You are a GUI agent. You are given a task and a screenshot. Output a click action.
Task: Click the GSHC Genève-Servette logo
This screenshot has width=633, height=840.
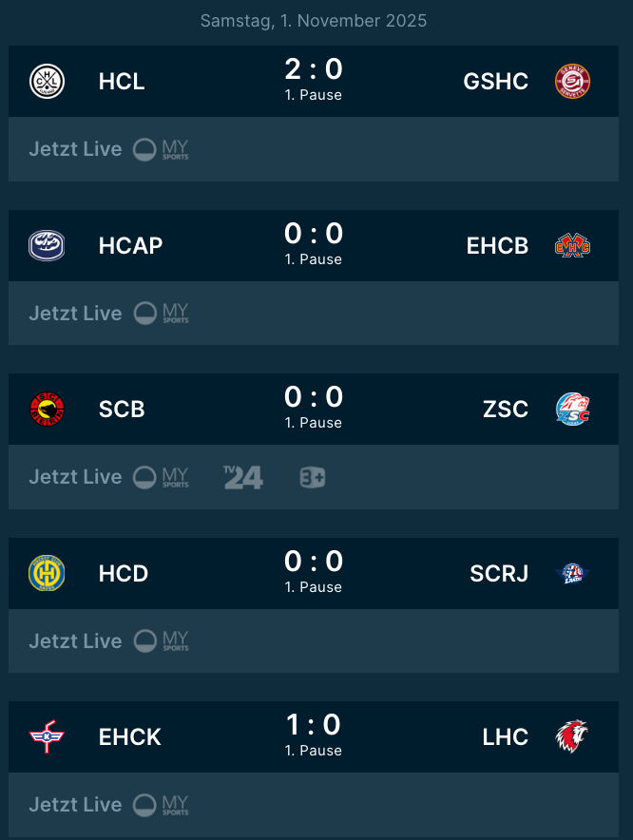[573, 81]
